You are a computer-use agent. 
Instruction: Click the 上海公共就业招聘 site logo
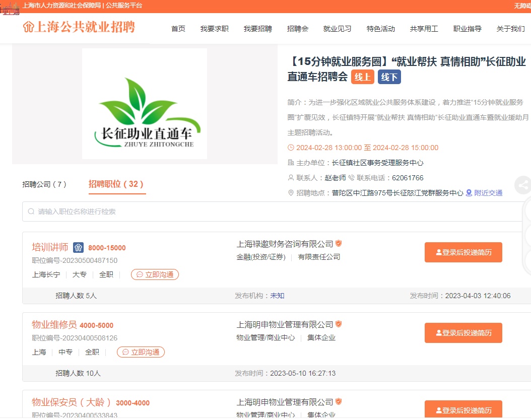coord(79,27)
